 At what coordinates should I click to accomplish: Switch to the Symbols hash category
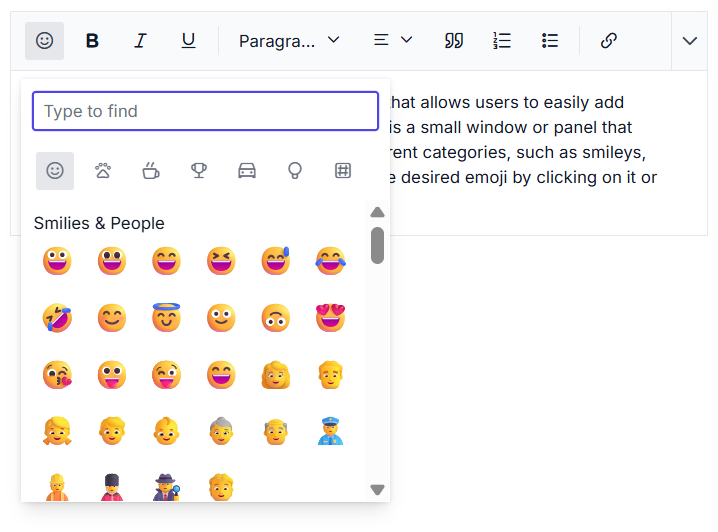[343, 171]
